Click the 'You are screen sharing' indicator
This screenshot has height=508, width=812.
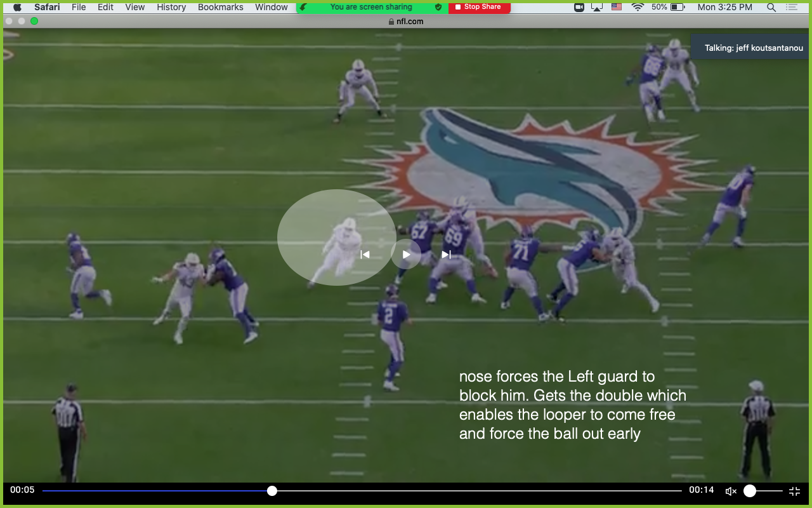pos(371,7)
